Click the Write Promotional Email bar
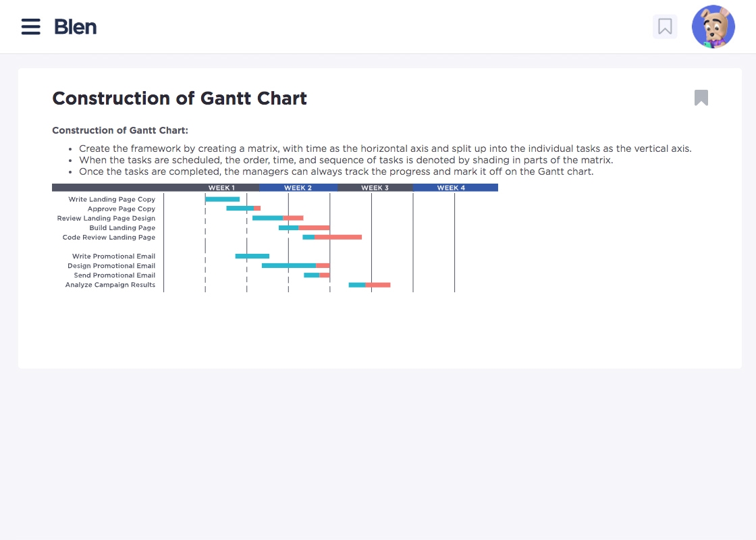The width and height of the screenshot is (756, 540). click(x=252, y=256)
